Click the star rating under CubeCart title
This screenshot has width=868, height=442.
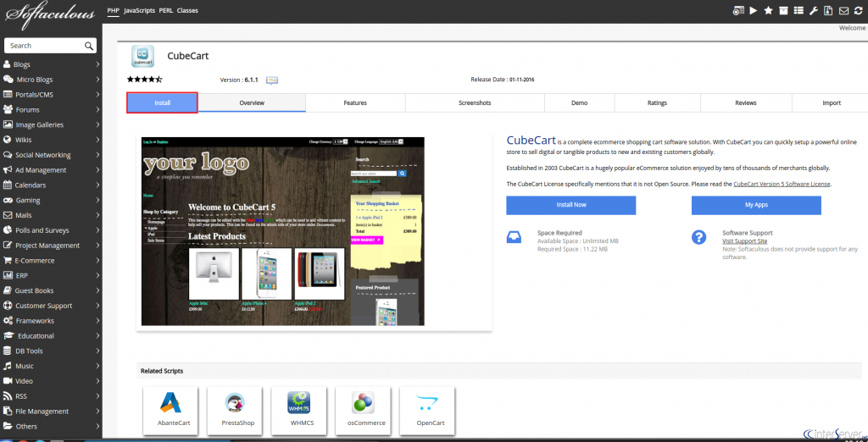tap(144, 80)
